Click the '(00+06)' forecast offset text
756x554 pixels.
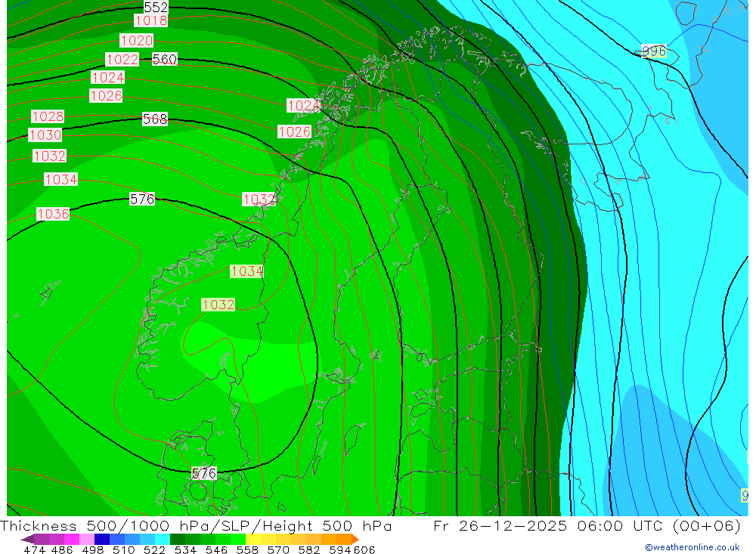pyautogui.click(x=706, y=525)
